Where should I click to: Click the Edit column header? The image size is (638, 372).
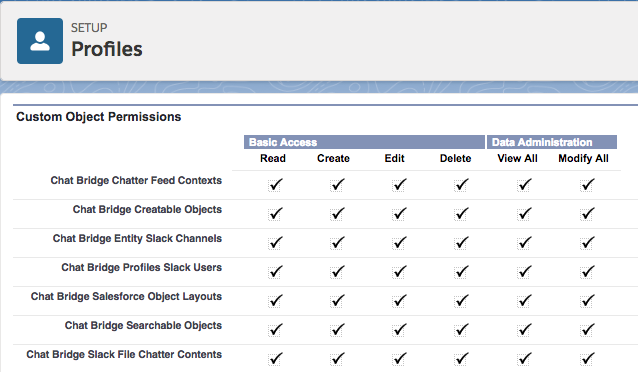pyautogui.click(x=394, y=158)
